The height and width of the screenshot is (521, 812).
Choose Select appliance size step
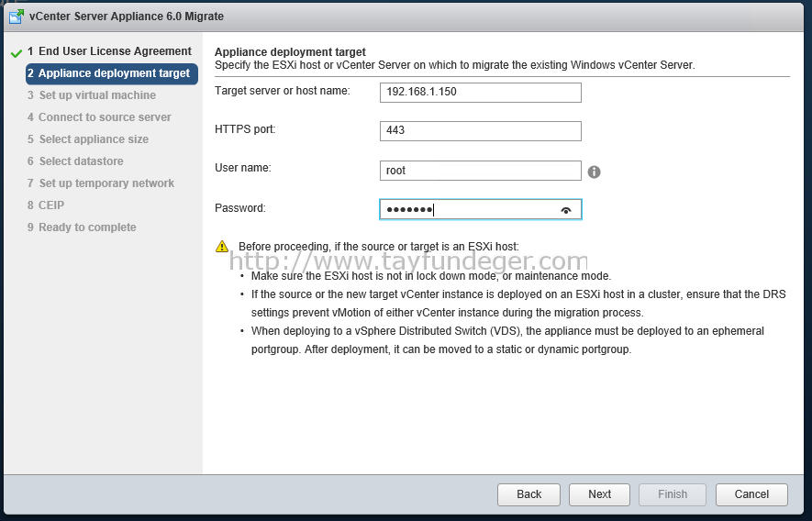pos(88,139)
